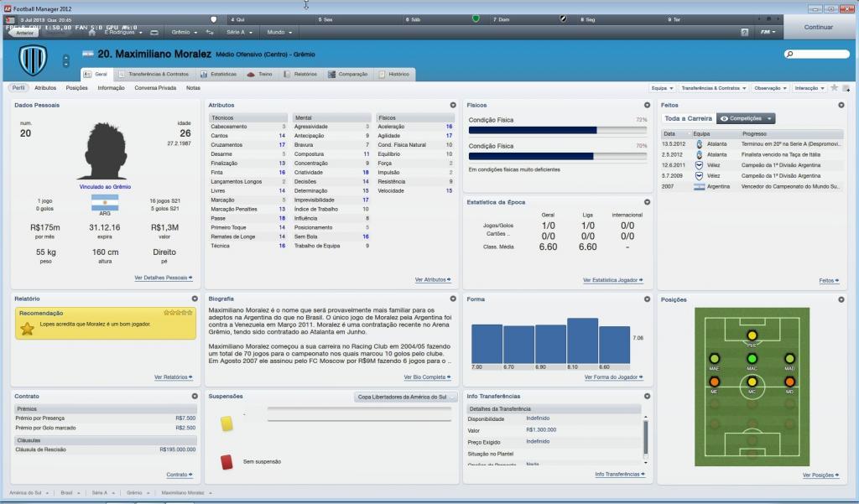The width and height of the screenshot is (859, 504).
Task: Open the Copa Libertadores suspension dropdown
Action: coord(405,397)
